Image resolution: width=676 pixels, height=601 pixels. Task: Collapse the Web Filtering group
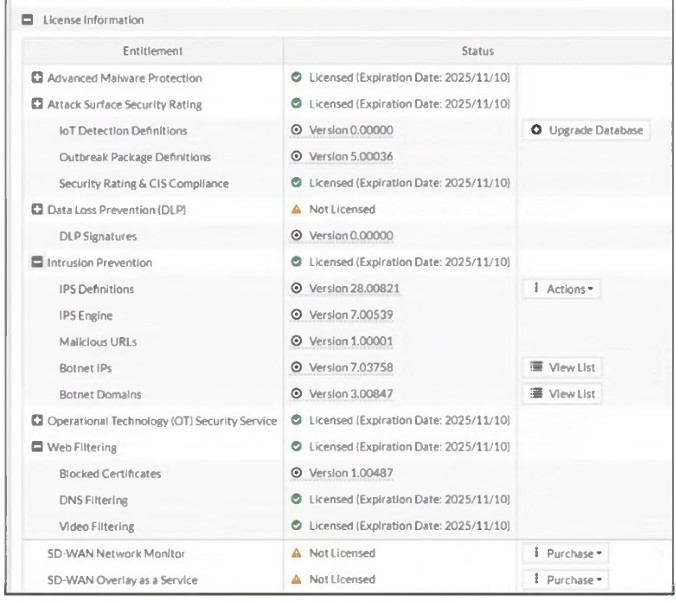pos(38,447)
